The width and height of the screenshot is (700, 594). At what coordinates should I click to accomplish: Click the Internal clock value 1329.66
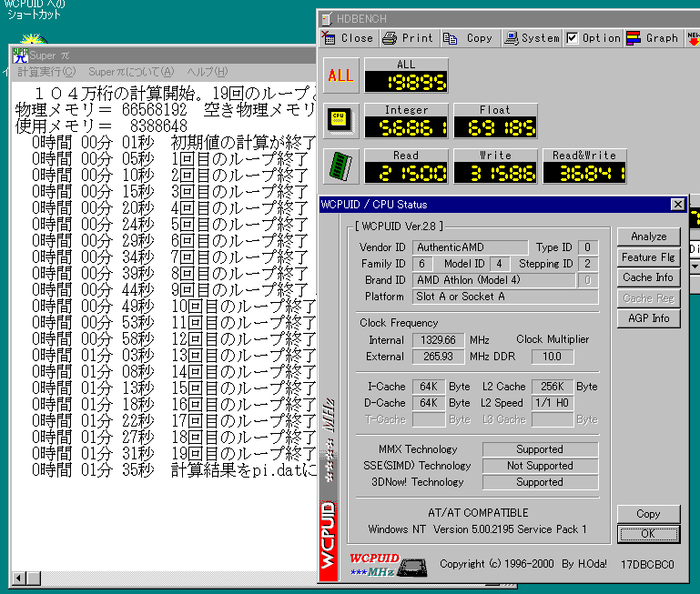438,340
